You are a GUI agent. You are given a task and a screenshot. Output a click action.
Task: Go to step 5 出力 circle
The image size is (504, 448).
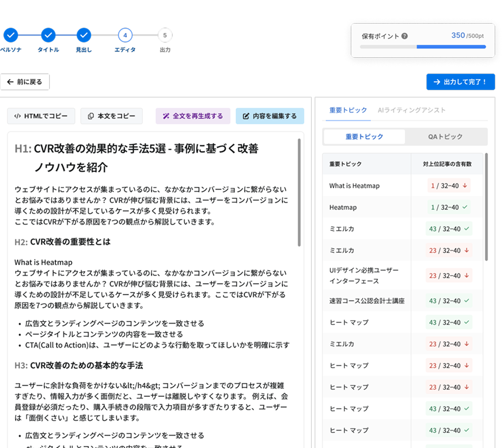(165, 35)
